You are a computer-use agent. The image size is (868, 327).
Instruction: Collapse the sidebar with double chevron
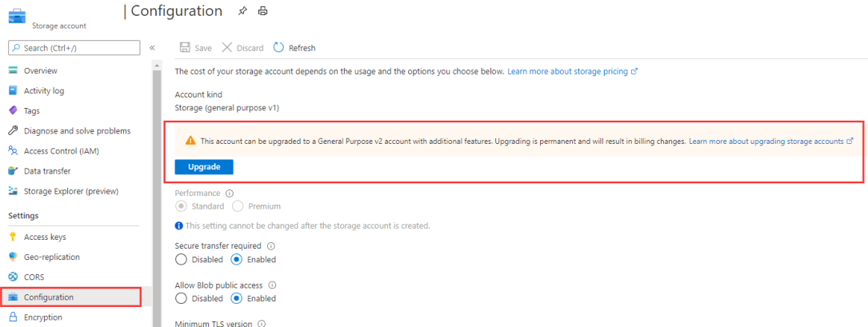152,48
